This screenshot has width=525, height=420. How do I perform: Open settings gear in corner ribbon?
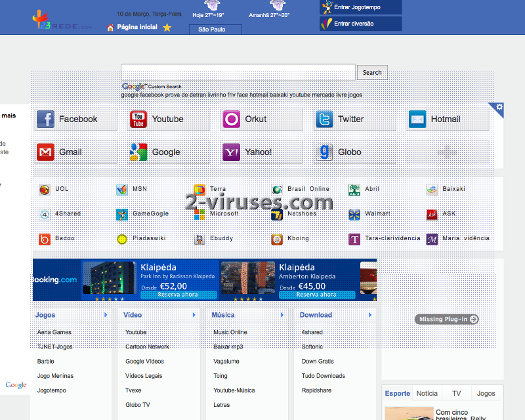(x=499, y=107)
